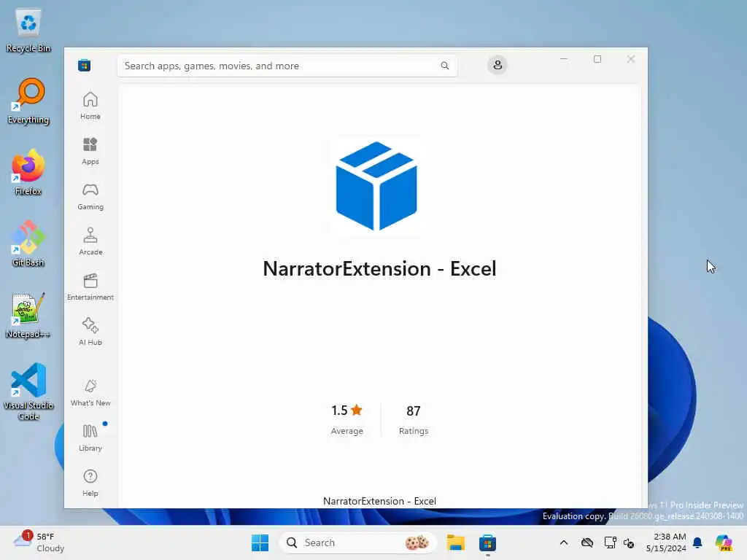Open the user account profile button

pyautogui.click(x=498, y=65)
